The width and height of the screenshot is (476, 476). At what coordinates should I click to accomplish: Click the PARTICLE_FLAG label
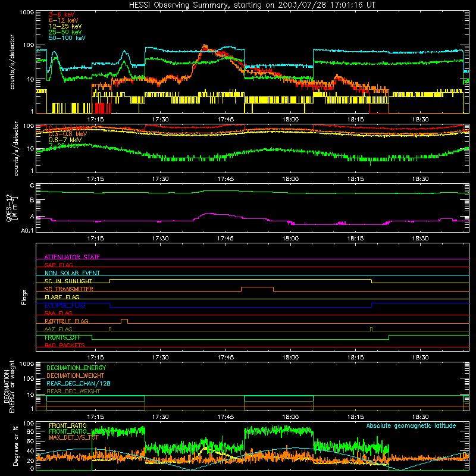pyautogui.click(x=67, y=321)
